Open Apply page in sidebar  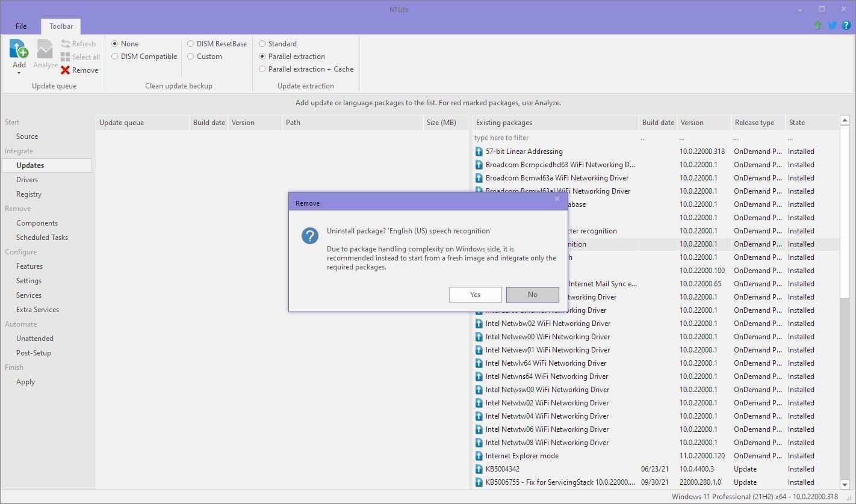point(25,382)
